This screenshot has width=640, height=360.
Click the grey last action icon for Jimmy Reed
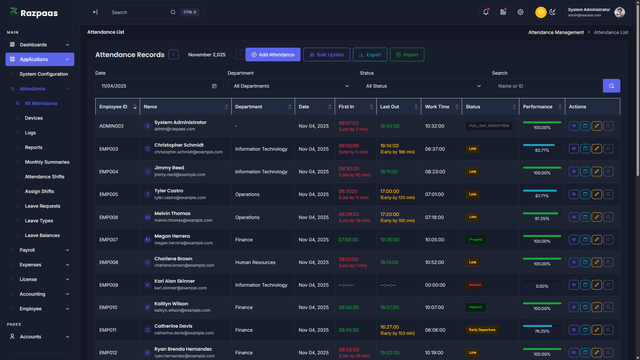(x=608, y=172)
